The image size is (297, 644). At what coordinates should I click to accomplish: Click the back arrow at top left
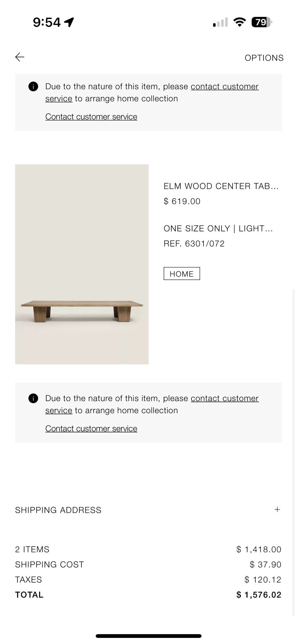(19, 57)
